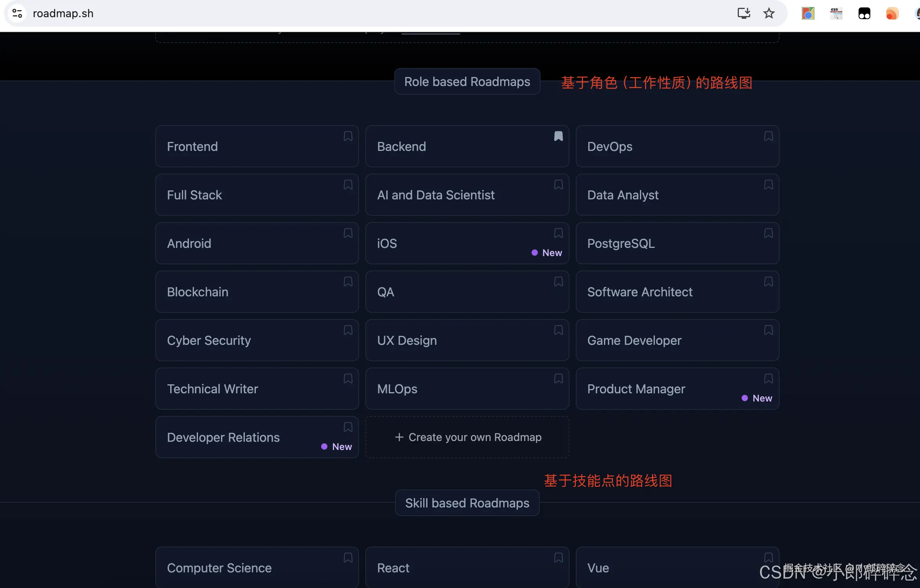
Task: Click the browser bookmark star icon
Action: 769,13
